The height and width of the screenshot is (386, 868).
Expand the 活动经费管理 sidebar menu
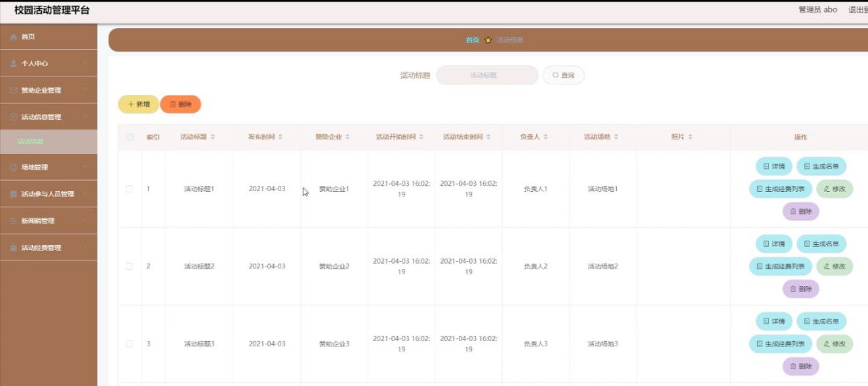pyautogui.click(x=48, y=248)
